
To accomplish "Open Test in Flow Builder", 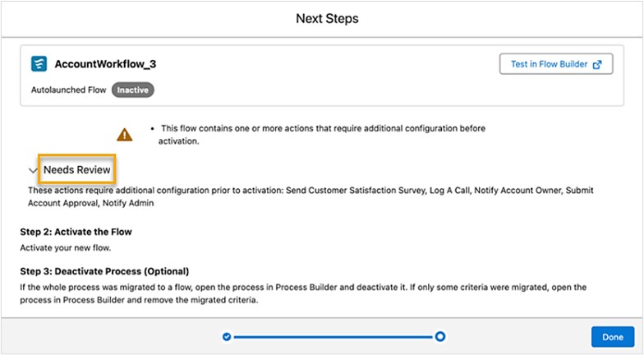I will [549, 64].
